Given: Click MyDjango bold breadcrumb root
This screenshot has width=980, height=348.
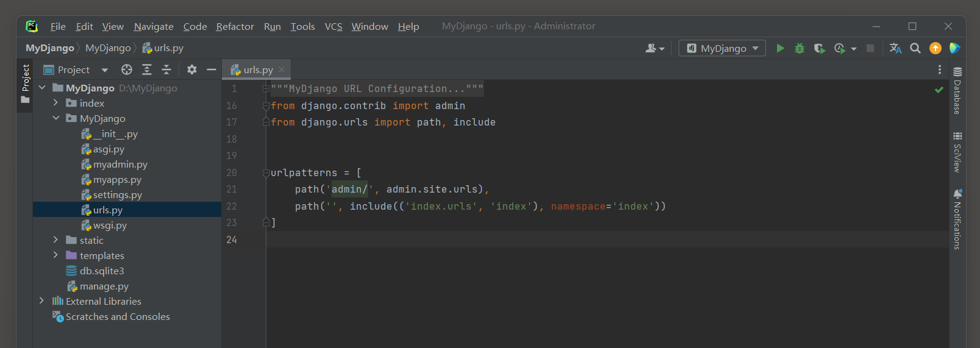Looking at the screenshot, I should [x=49, y=48].
